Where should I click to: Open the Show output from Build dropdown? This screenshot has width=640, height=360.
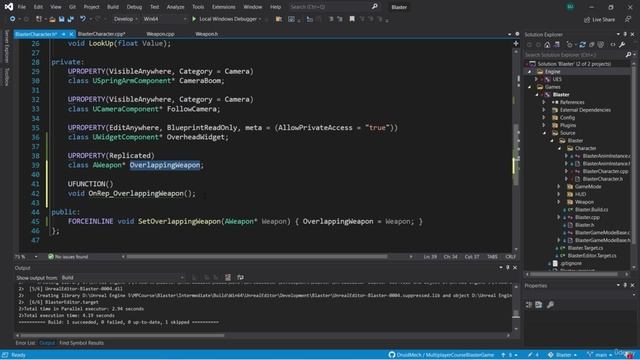click(123, 278)
